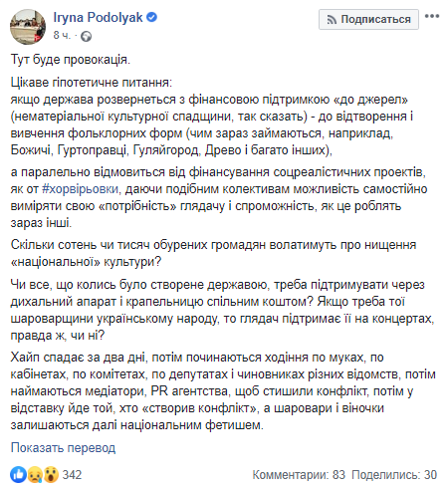The width and height of the screenshot is (448, 489).
Task: Click the globe public-privacy icon
Action: click(x=86, y=36)
